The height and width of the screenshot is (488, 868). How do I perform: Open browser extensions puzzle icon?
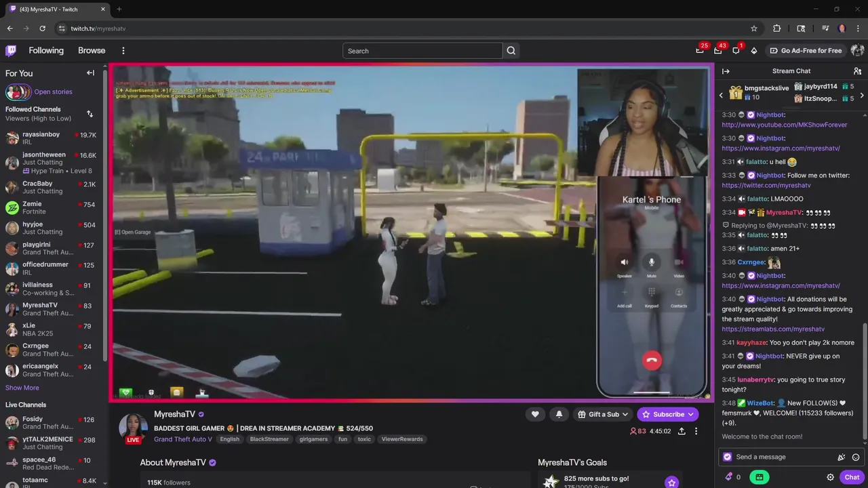tap(777, 28)
